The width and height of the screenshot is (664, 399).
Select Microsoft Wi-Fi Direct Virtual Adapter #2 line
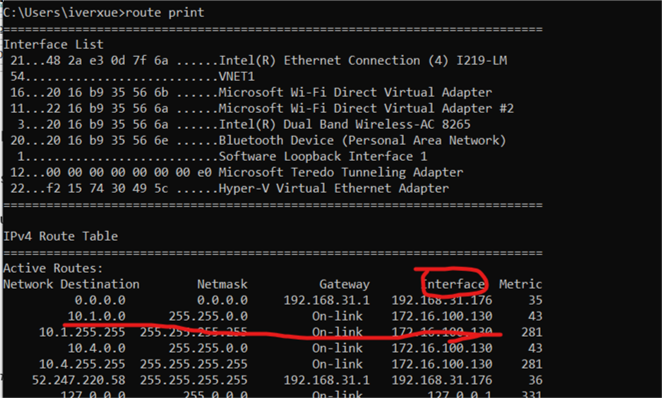click(262, 108)
